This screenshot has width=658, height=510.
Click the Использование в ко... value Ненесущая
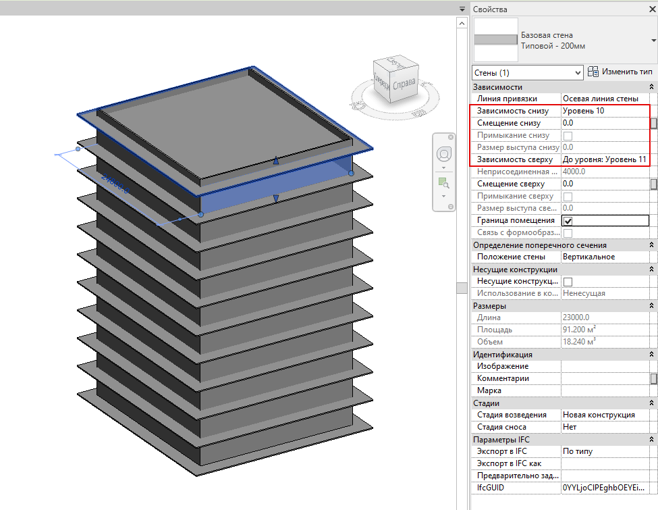[x=605, y=293]
